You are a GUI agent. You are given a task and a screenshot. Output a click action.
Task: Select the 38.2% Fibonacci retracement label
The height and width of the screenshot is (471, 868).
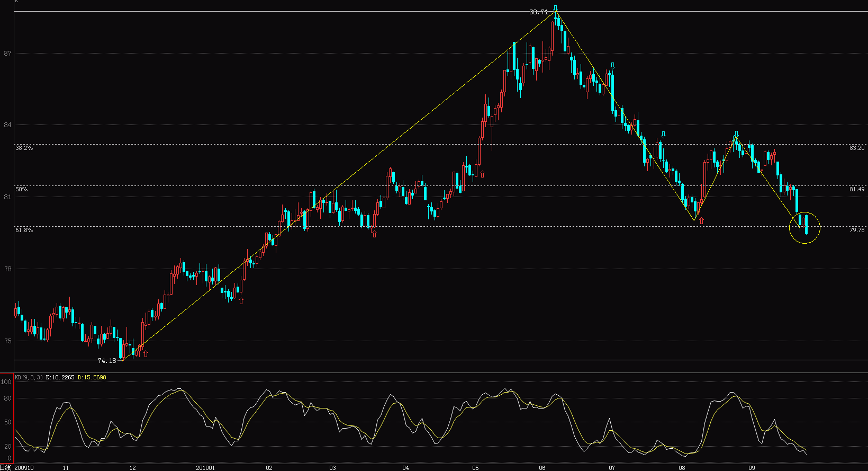pos(24,148)
